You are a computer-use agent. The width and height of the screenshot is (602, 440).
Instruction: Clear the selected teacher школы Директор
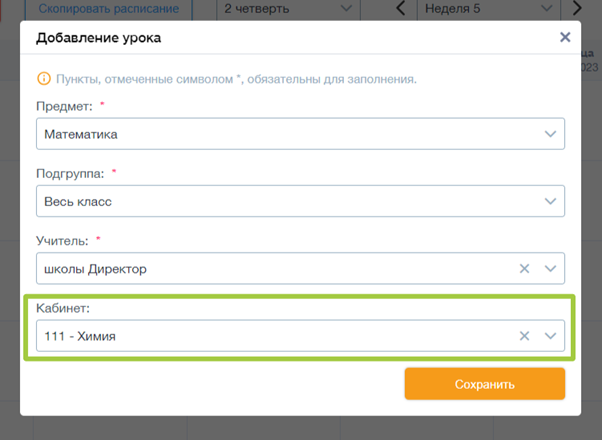(524, 268)
